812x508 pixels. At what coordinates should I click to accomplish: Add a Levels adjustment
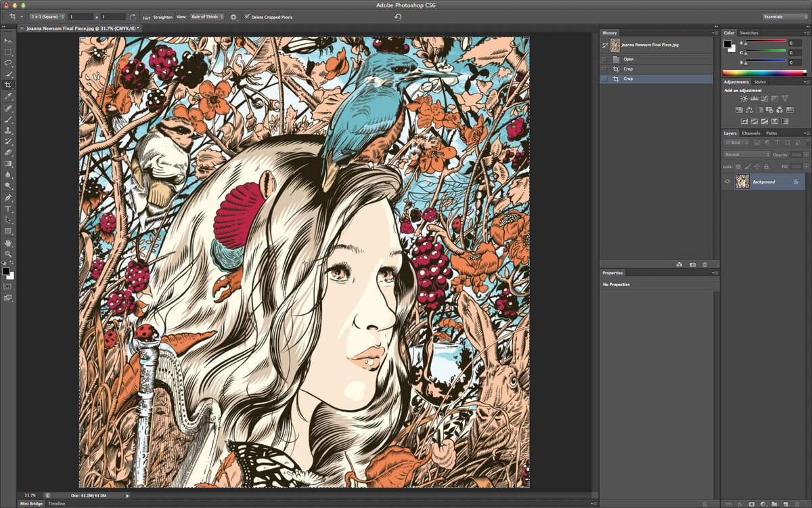click(x=754, y=98)
